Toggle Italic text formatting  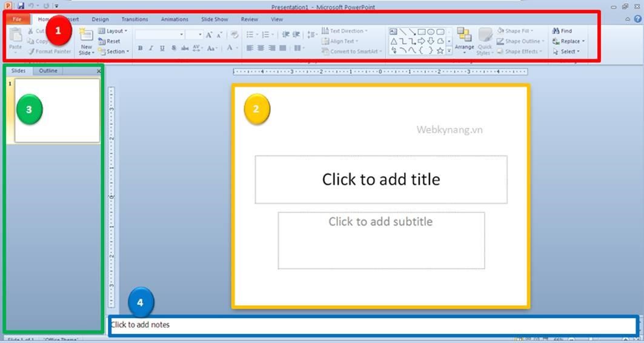coord(151,48)
